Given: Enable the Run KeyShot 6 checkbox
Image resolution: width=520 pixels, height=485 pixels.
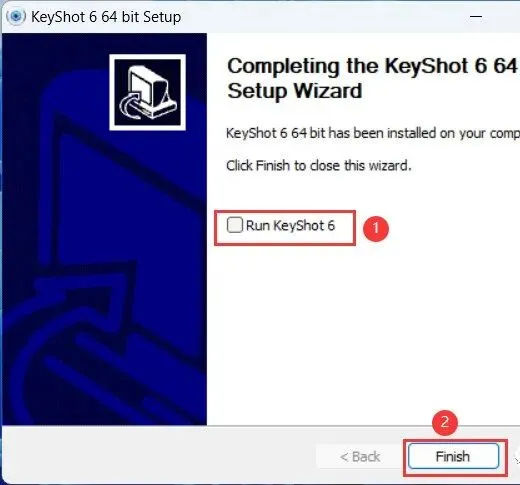Looking at the screenshot, I should [235, 225].
